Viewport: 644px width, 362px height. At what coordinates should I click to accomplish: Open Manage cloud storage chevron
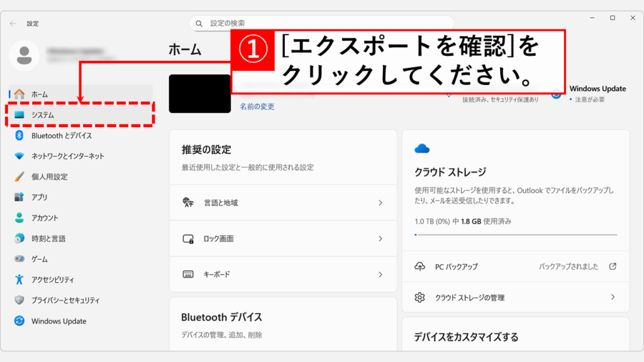613,297
